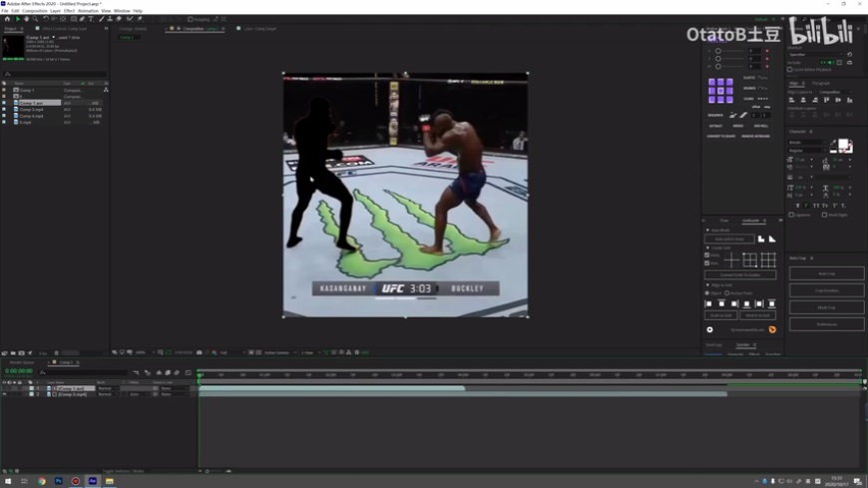Click the Convert Grids To Guides button

coord(740,274)
